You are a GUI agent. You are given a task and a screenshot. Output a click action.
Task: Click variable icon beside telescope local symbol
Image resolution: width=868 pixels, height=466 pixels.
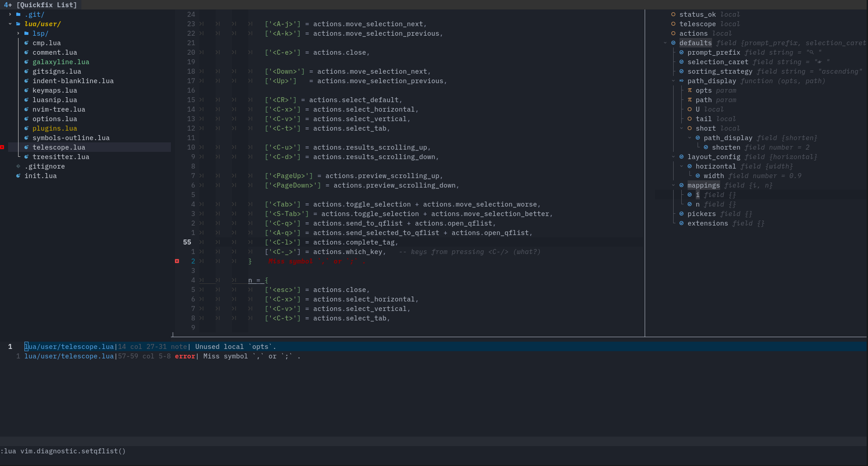(x=673, y=24)
